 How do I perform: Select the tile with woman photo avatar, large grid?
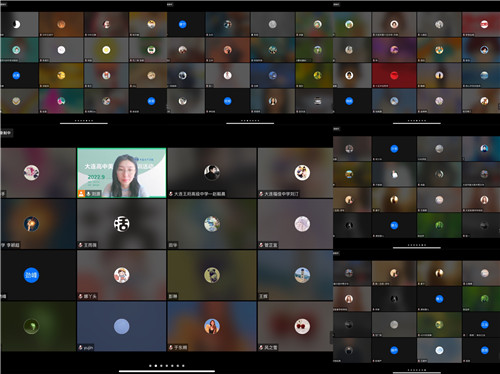coord(212,326)
